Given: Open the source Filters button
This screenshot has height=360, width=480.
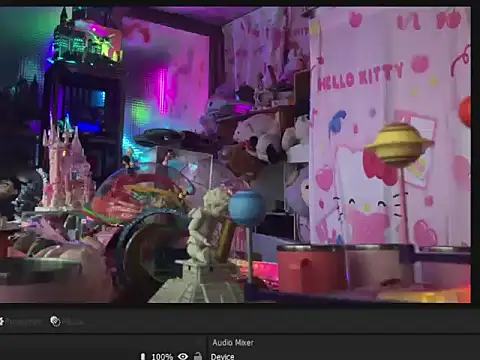Looking at the screenshot, I should pos(67,322).
